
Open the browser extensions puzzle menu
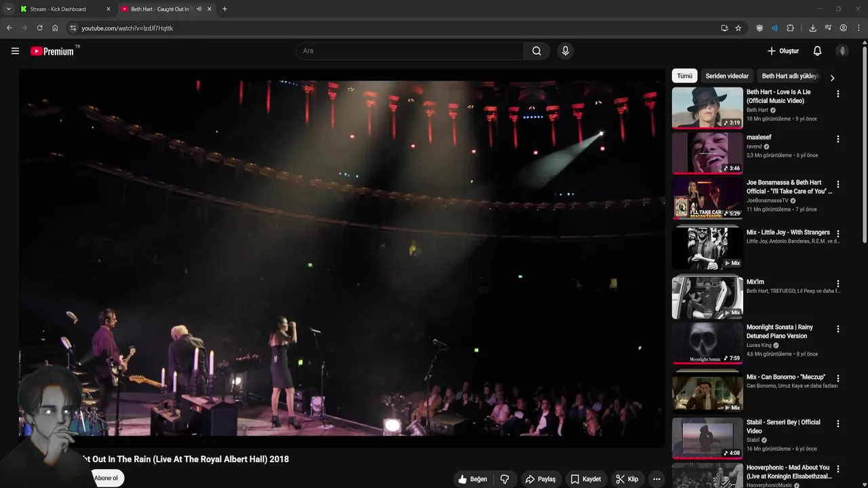pyautogui.click(x=790, y=28)
